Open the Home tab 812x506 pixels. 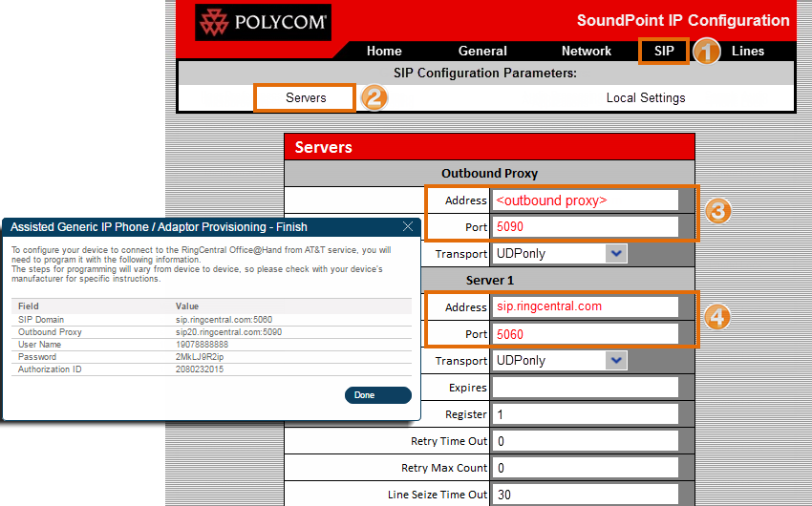click(x=384, y=51)
